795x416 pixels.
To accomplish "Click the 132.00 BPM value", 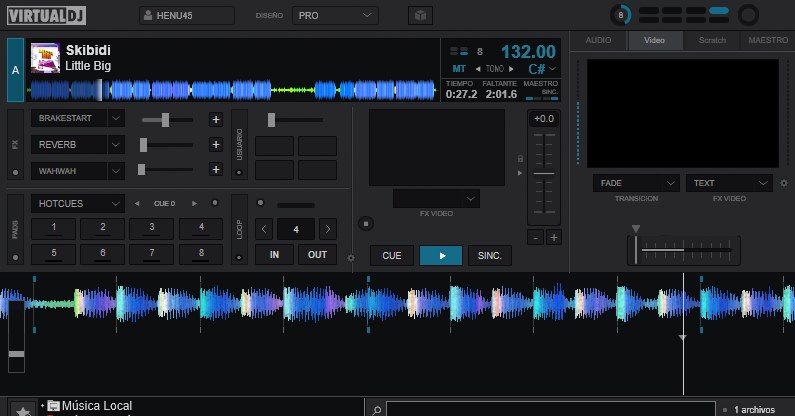I will pyautogui.click(x=528, y=51).
